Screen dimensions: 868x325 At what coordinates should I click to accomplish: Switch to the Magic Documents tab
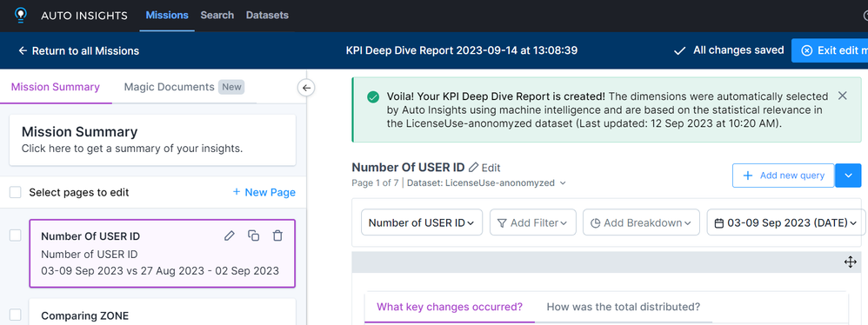[x=184, y=87]
